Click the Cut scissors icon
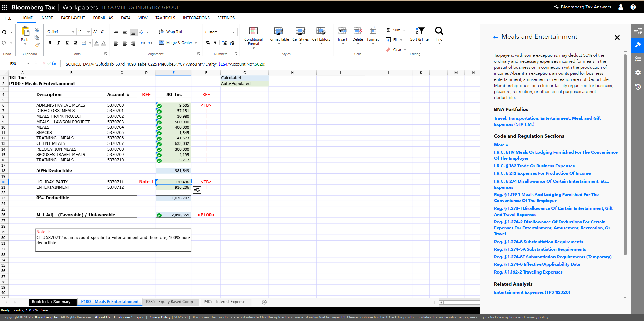 (37, 30)
